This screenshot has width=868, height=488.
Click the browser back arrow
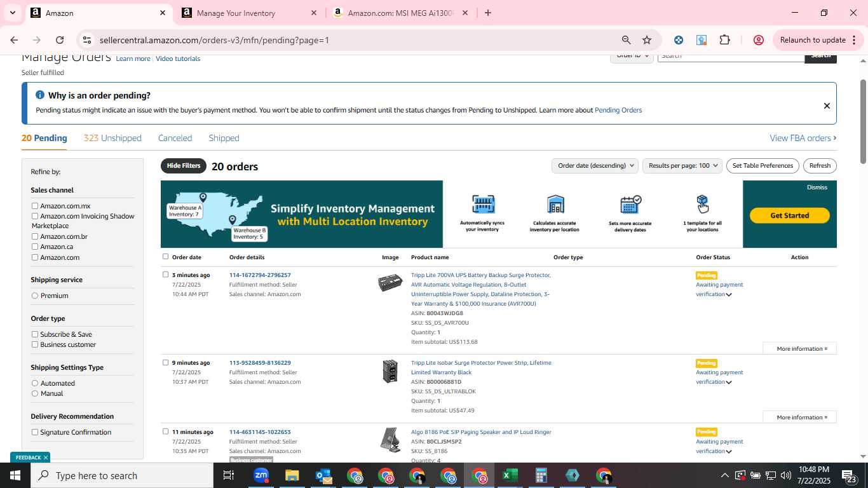point(14,40)
